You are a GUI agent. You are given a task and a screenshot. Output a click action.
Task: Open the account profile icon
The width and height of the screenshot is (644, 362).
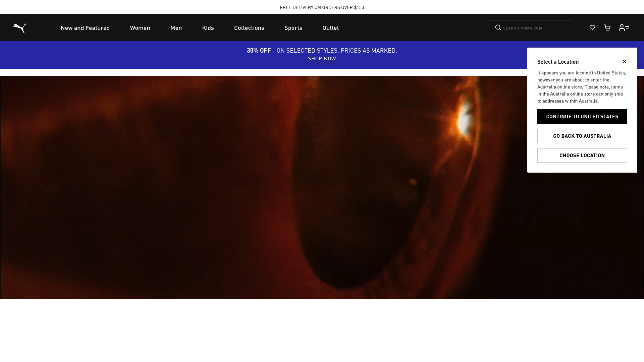click(x=624, y=27)
